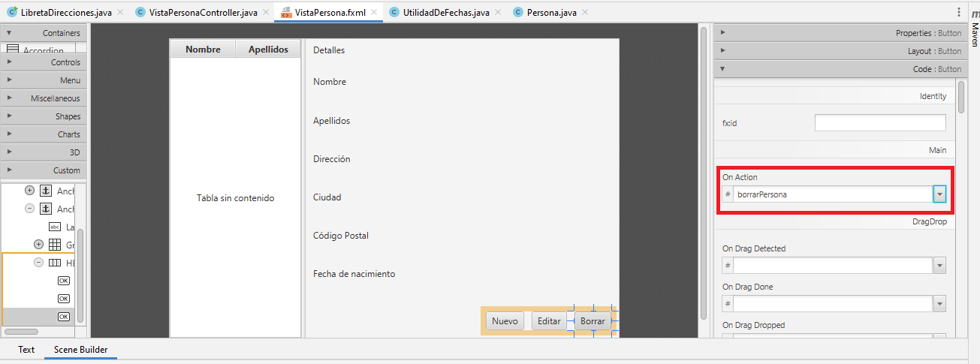Screen dimensions: 980x364
Task: Select the Borrar button on canvas
Action: (x=593, y=321)
